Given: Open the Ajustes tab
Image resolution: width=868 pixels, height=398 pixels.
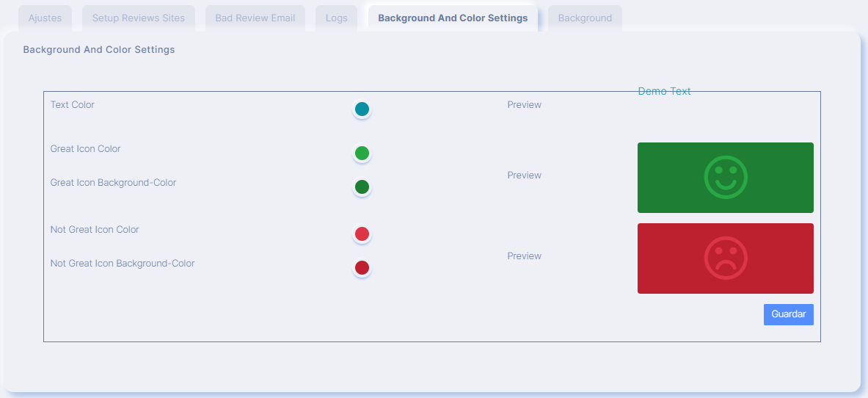Looking at the screenshot, I should [45, 18].
